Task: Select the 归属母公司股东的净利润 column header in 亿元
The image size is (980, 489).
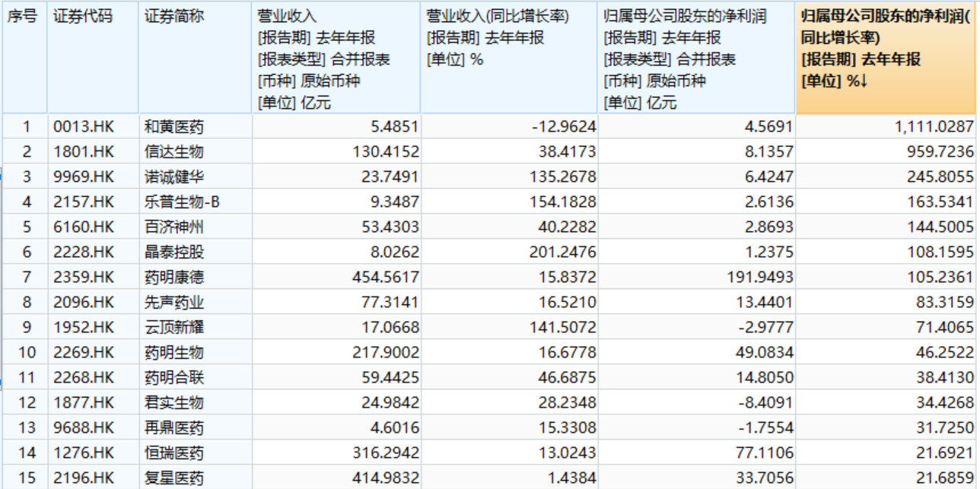Action: tap(695, 58)
